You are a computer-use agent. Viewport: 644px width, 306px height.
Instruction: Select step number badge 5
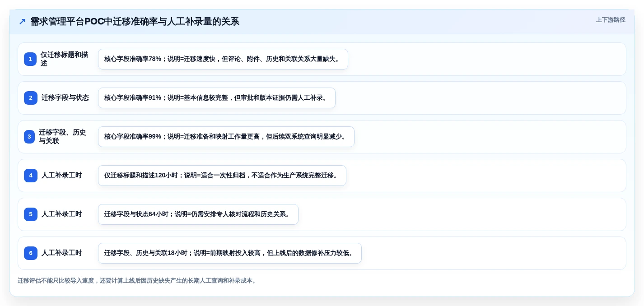pos(31,214)
